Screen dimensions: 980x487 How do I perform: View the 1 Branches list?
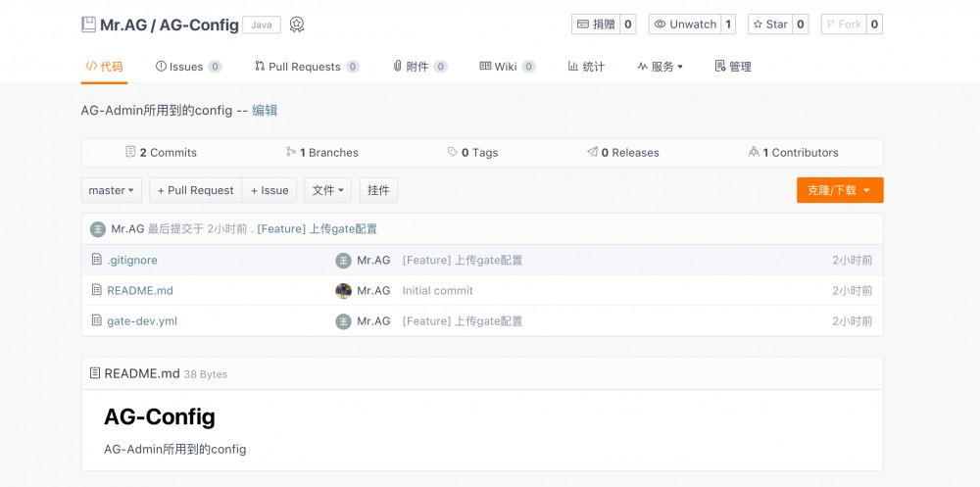[321, 153]
